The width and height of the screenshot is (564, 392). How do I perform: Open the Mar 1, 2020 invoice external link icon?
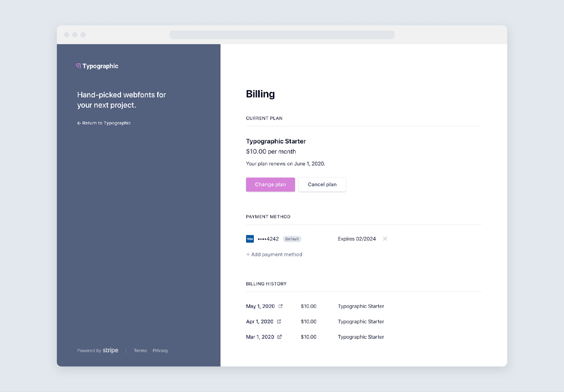coord(280,337)
